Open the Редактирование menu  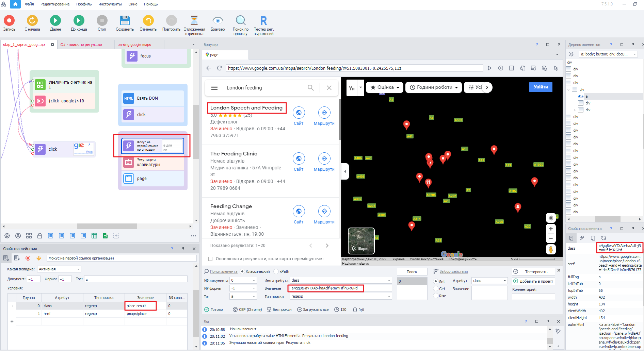coord(55,4)
